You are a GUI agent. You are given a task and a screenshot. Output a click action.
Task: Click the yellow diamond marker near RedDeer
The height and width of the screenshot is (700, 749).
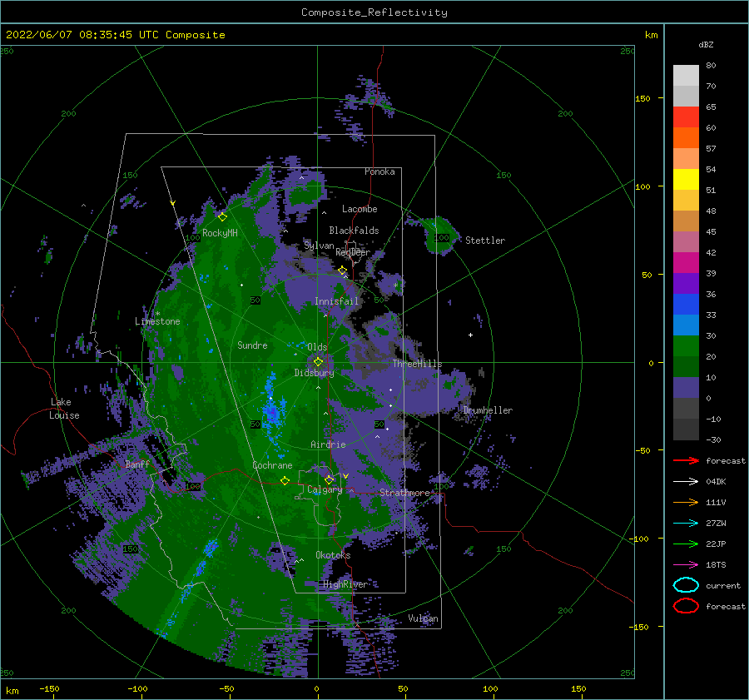(x=342, y=271)
